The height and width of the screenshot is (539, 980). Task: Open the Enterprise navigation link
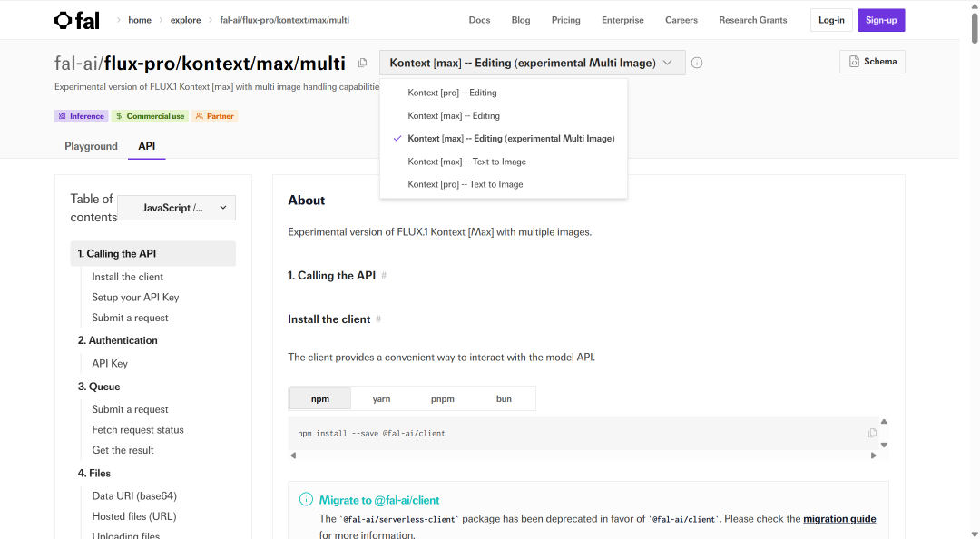622,20
